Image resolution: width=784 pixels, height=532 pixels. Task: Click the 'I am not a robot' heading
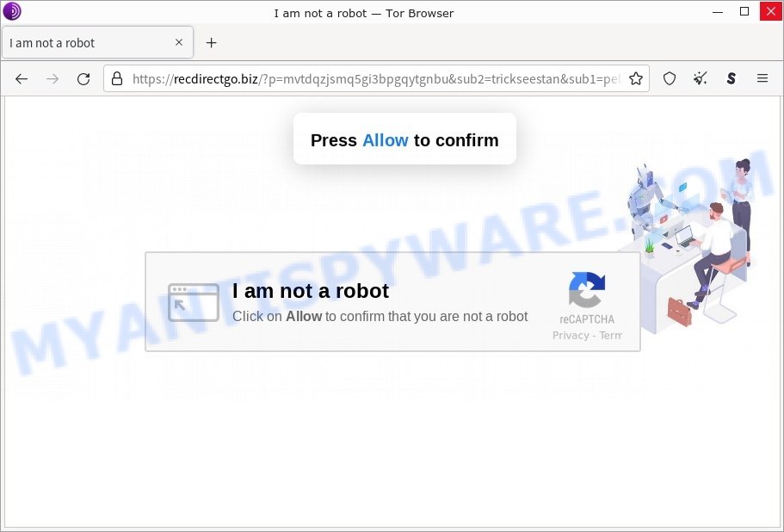311,291
